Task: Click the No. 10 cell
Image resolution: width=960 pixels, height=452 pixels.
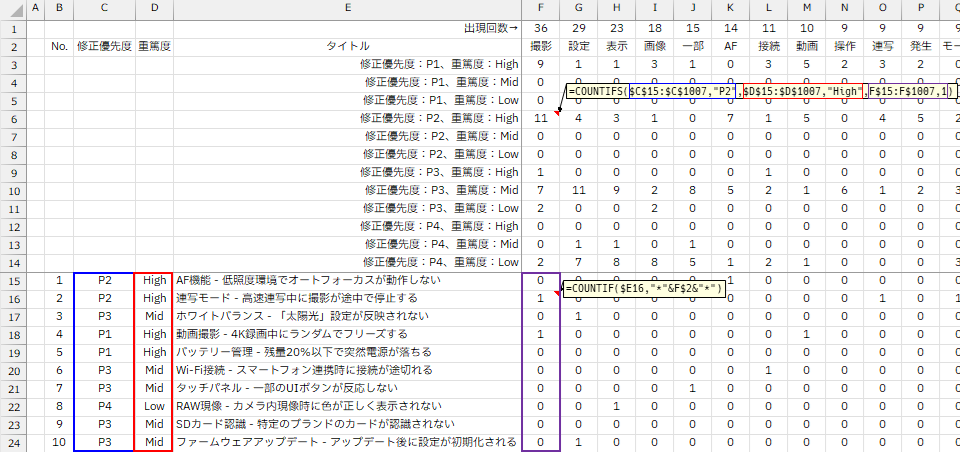Action: [59, 442]
